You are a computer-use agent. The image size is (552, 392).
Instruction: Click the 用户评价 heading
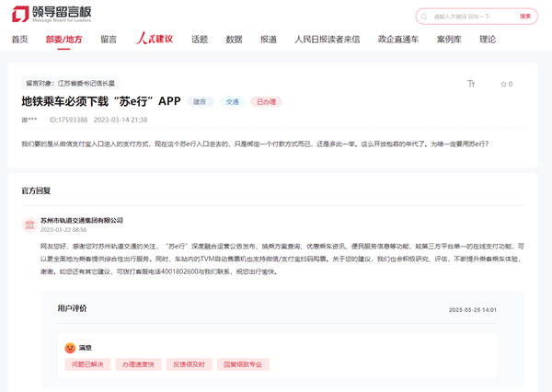coord(72,308)
